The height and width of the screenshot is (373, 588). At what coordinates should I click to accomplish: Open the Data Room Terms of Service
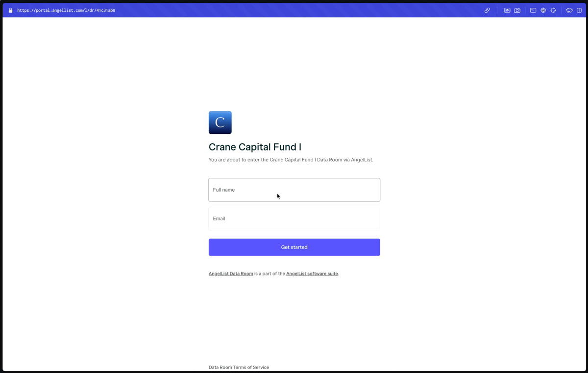click(239, 367)
